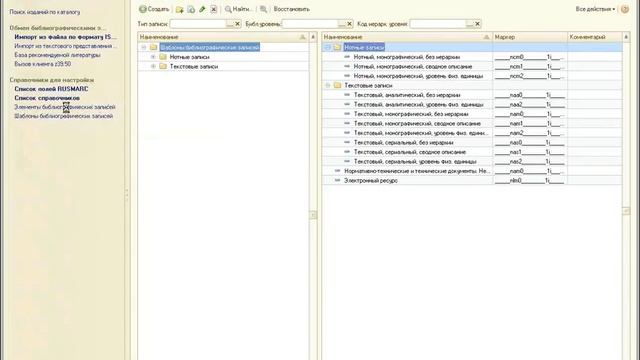Screen dimensions: 640x360
Task: Click the Комментарий column header
Action: tap(595, 37)
